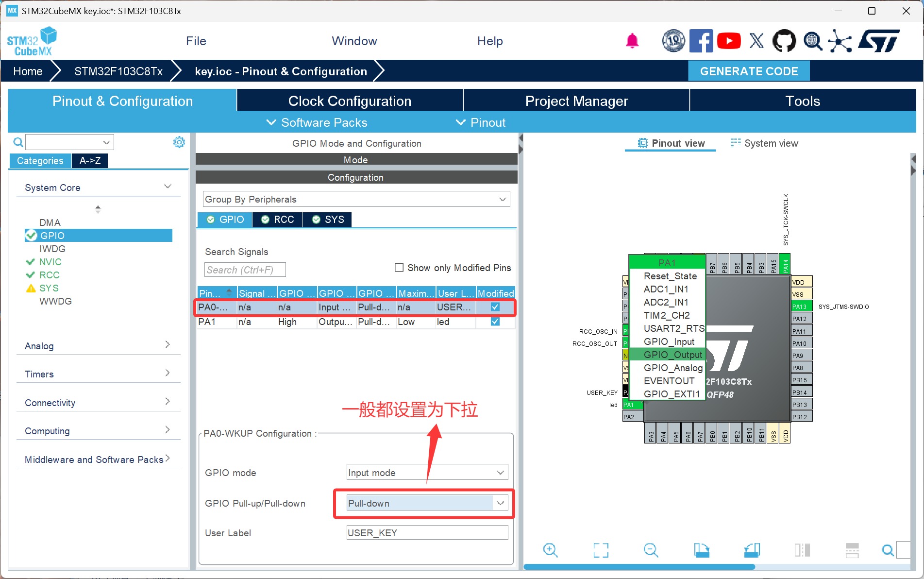The height and width of the screenshot is (579, 924).
Task: Click the Search Signals input field
Action: pos(245,270)
